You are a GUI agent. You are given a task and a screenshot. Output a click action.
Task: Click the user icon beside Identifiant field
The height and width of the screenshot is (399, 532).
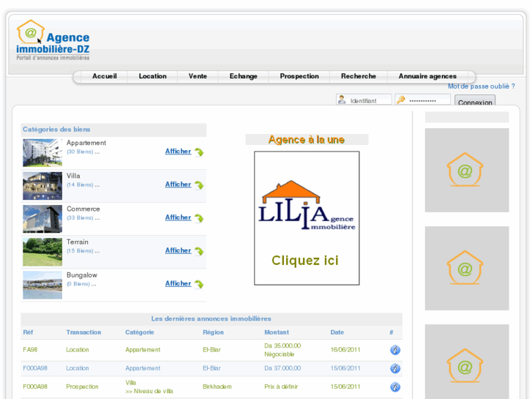(x=342, y=100)
